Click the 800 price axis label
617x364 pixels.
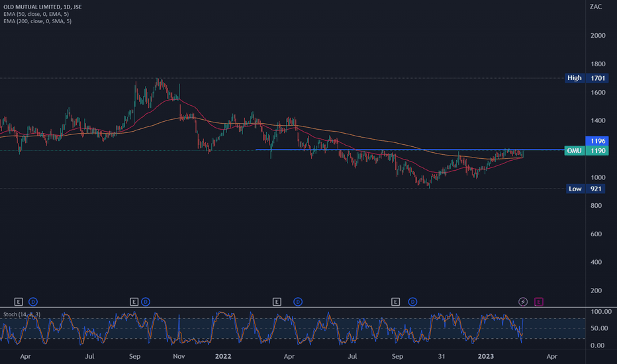(596, 205)
